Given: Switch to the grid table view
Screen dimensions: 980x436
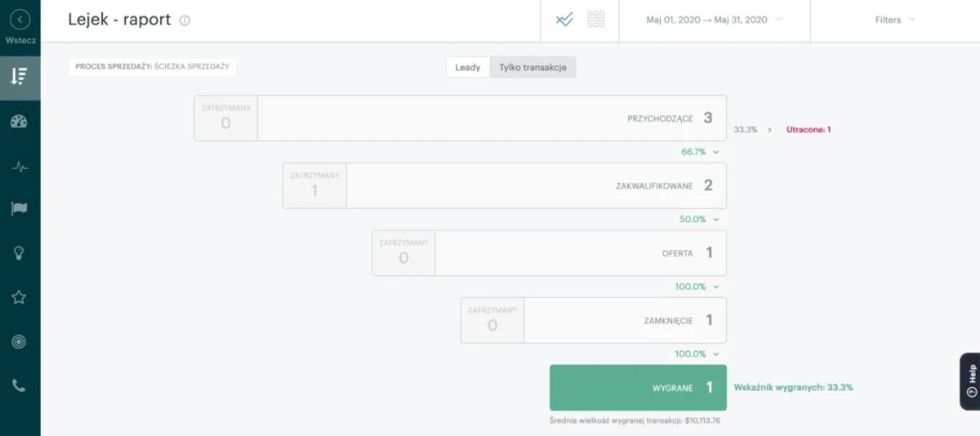Looking at the screenshot, I should [595, 20].
